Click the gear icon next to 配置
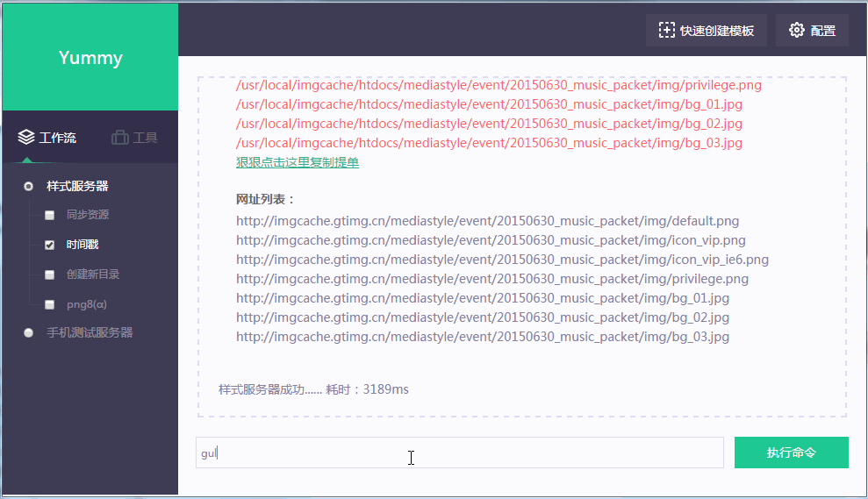The width and height of the screenshot is (868, 499). (x=797, y=30)
